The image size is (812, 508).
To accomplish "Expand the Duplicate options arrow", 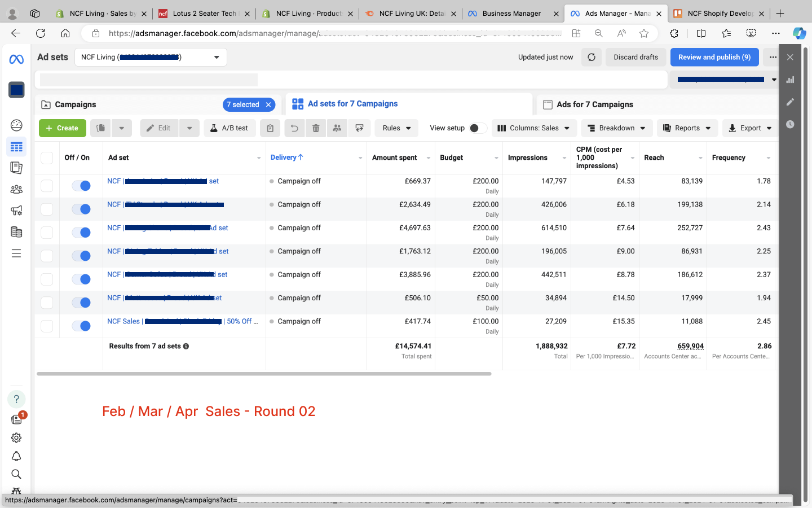I will tap(122, 128).
